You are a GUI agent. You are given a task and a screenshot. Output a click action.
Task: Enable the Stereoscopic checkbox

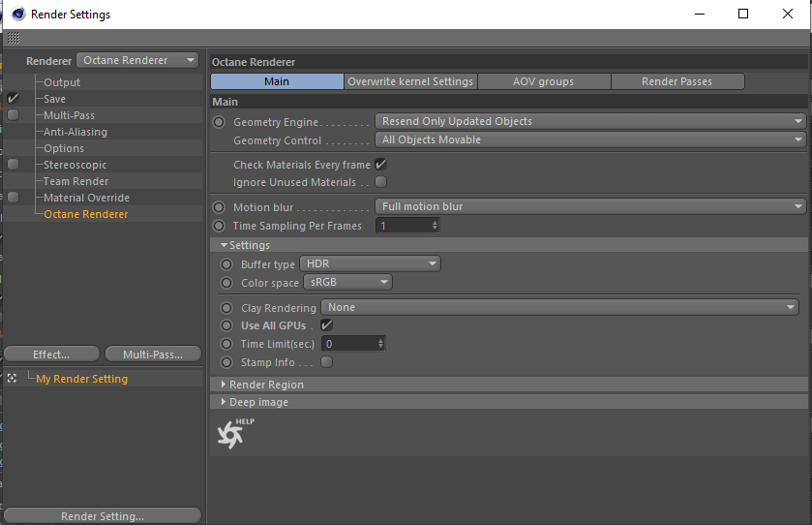[x=13, y=165]
